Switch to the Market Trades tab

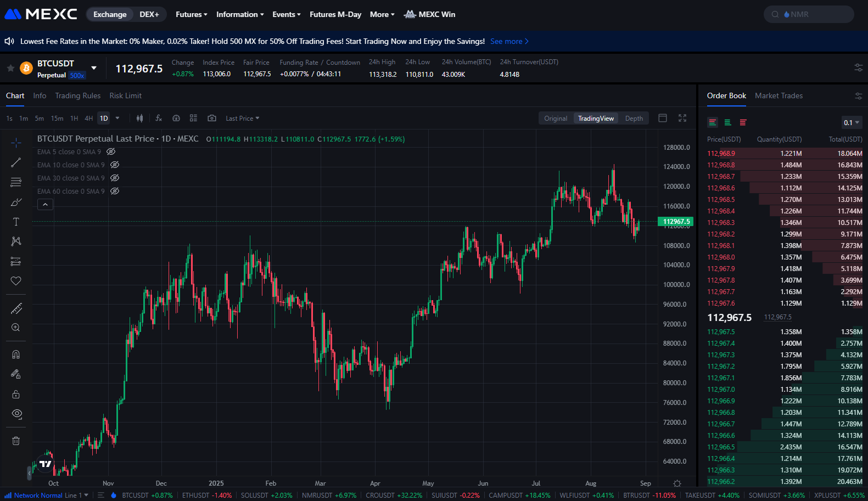coord(779,95)
